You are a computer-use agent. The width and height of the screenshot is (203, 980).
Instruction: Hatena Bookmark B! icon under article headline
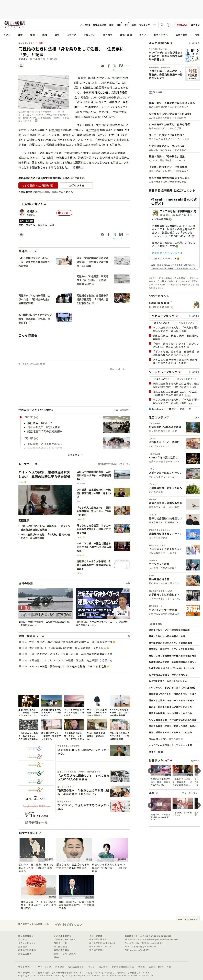[x=121, y=66]
